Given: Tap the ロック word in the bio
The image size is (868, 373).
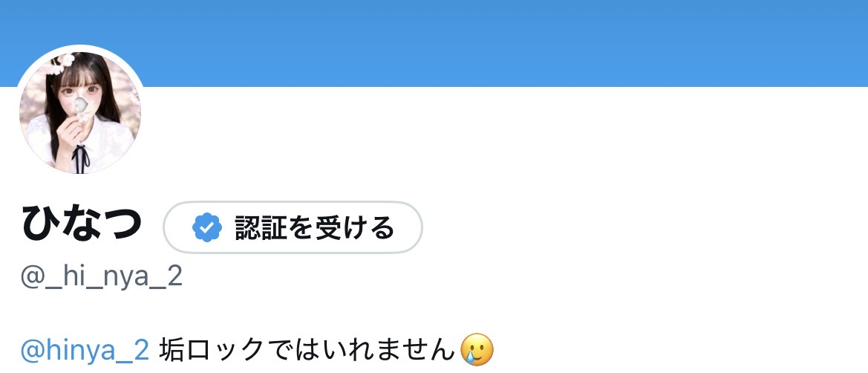Looking at the screenshot, I should pos(224,350).
